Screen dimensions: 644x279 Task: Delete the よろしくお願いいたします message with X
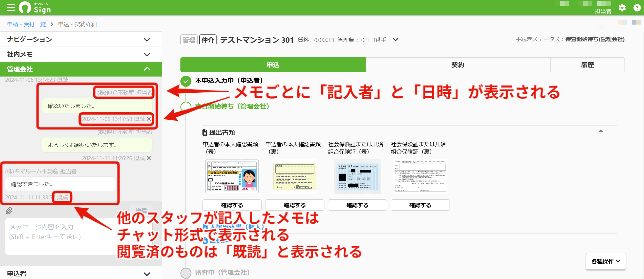point(149,158)
